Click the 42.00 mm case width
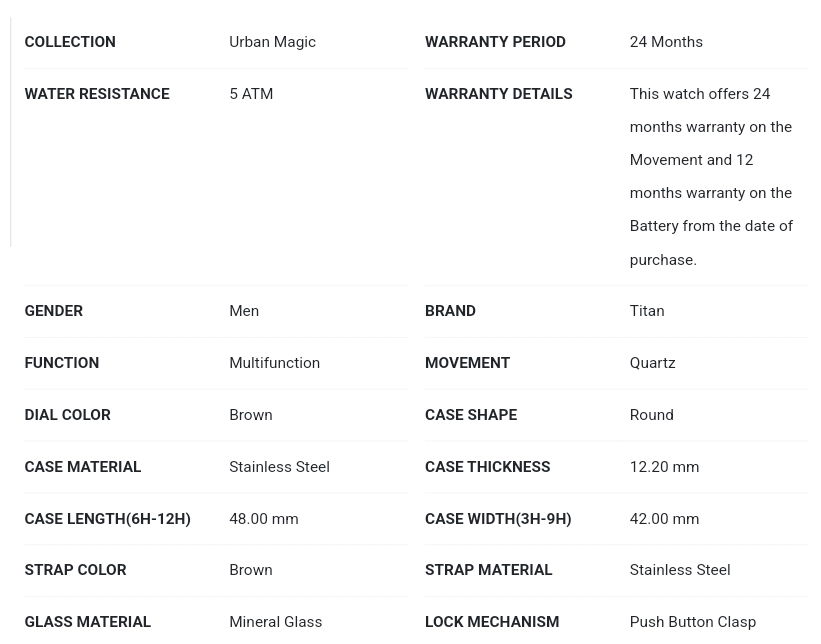 (664, 519)
